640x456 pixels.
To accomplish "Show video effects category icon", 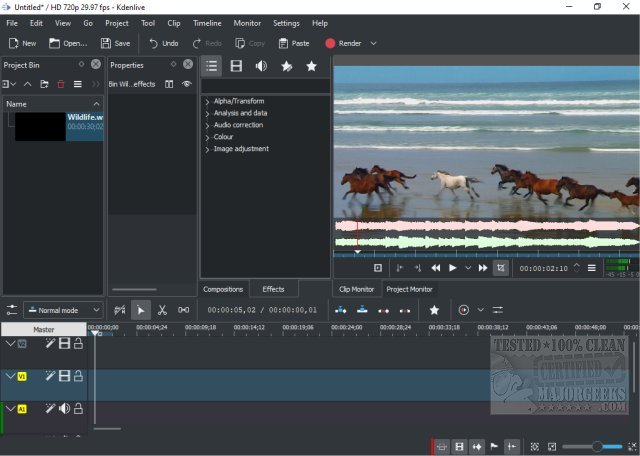I will (236, 66).
